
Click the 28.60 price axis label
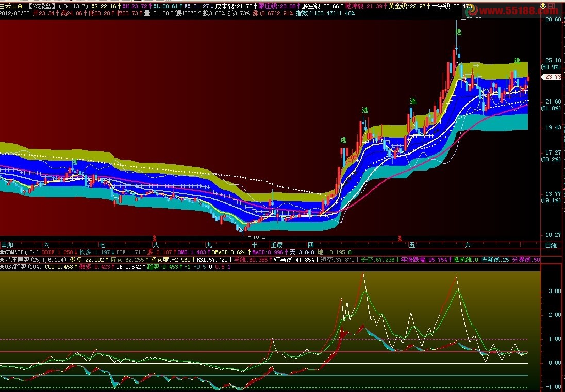point(553,19)
